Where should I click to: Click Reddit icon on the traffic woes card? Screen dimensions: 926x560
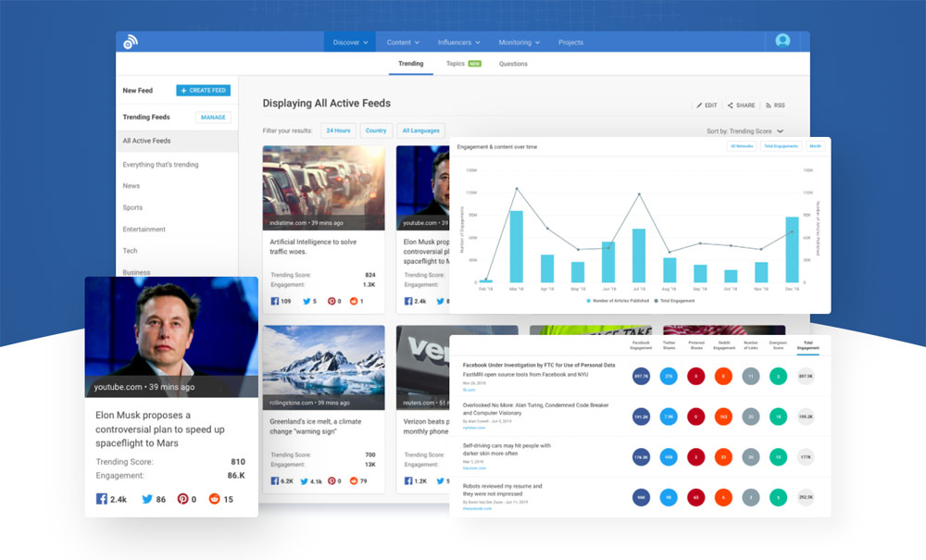pos(354,301)
